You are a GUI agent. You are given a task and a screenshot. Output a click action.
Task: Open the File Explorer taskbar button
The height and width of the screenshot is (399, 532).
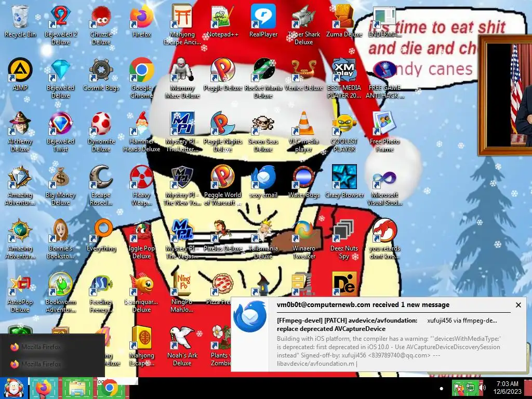[77, 388]
